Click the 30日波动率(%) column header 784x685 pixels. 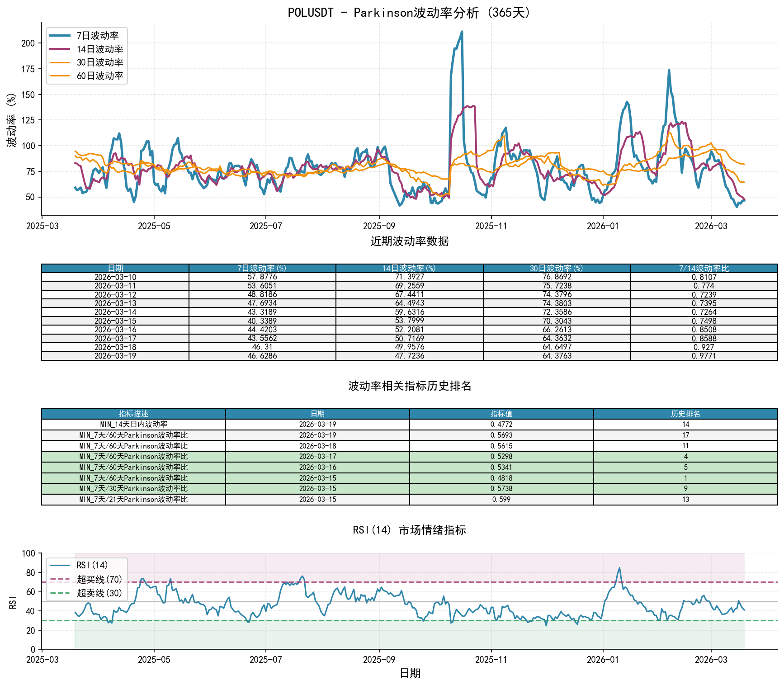557,269
